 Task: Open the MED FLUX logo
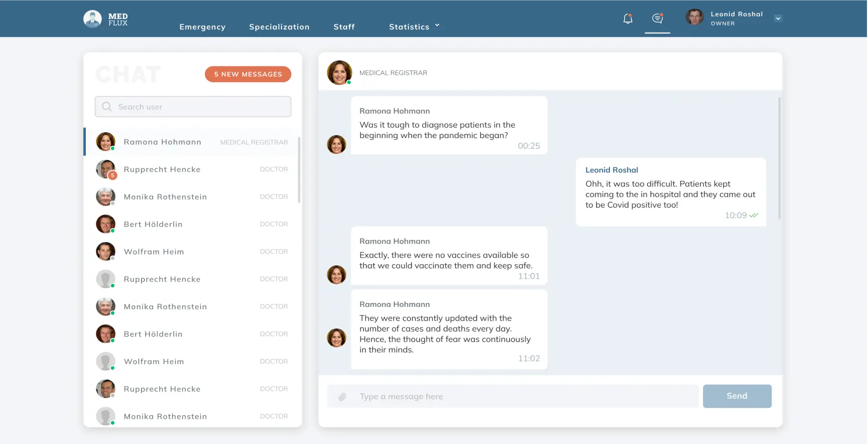(105, 18)
